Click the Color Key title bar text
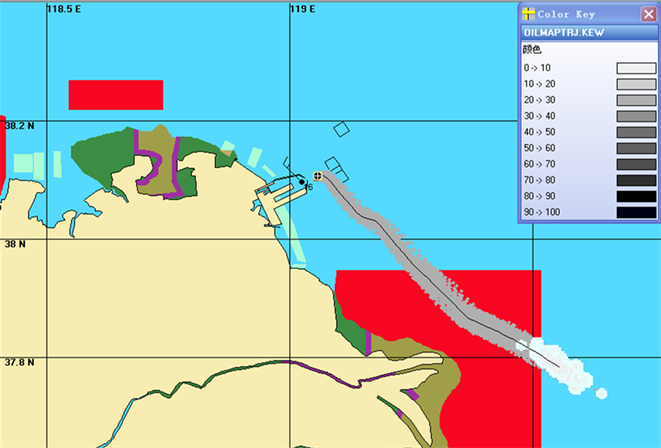The image size is (661, 448). coord(565,14)
